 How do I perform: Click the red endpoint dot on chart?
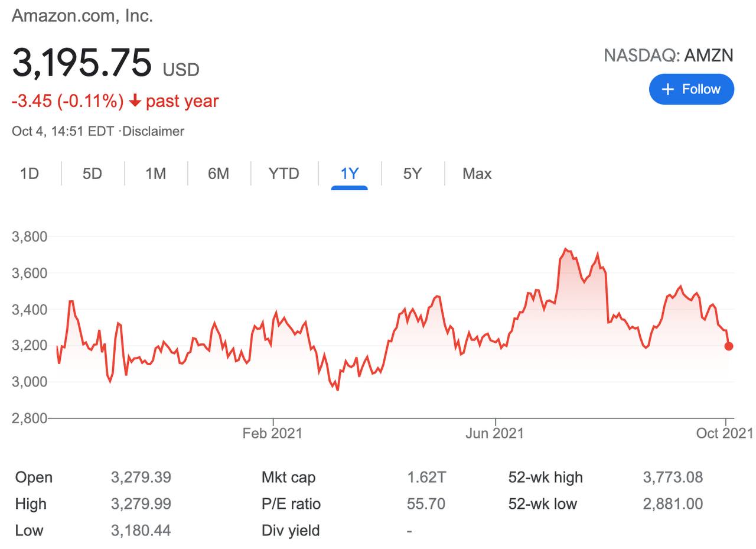tap(729, 346)
